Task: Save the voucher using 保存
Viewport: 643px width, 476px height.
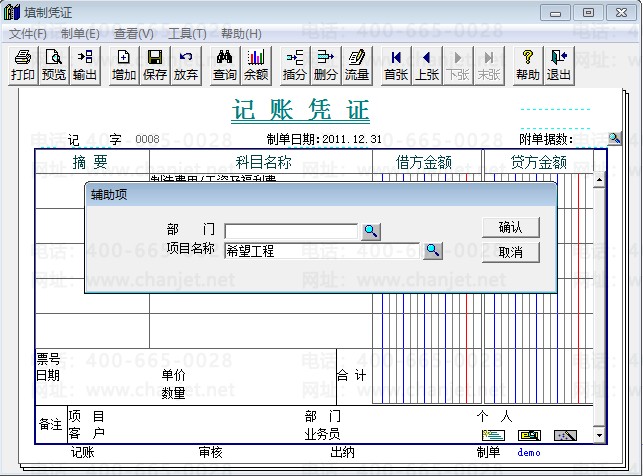Action: click(155, 65)
